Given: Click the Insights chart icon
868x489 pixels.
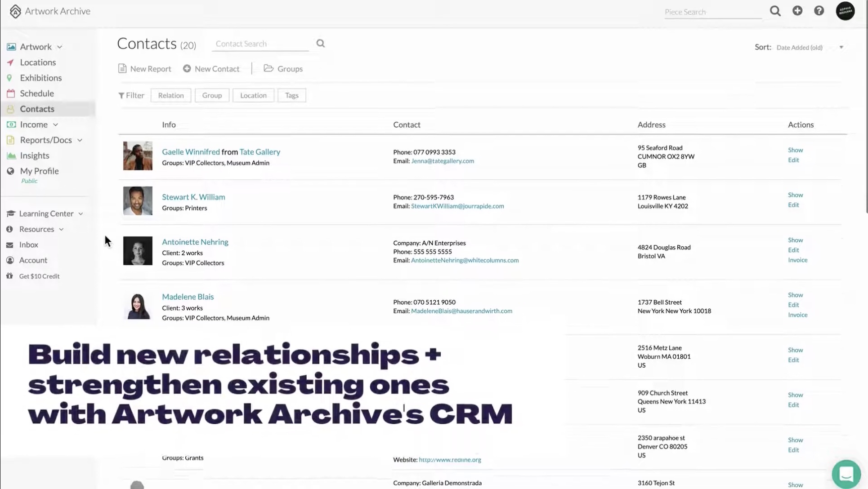Looking at the screenshot, I should point(11,156).
